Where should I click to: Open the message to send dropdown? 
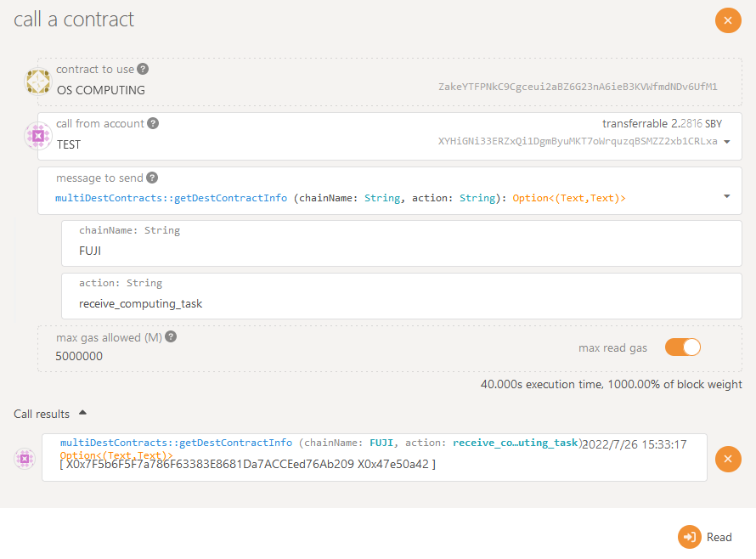[726, 195]
